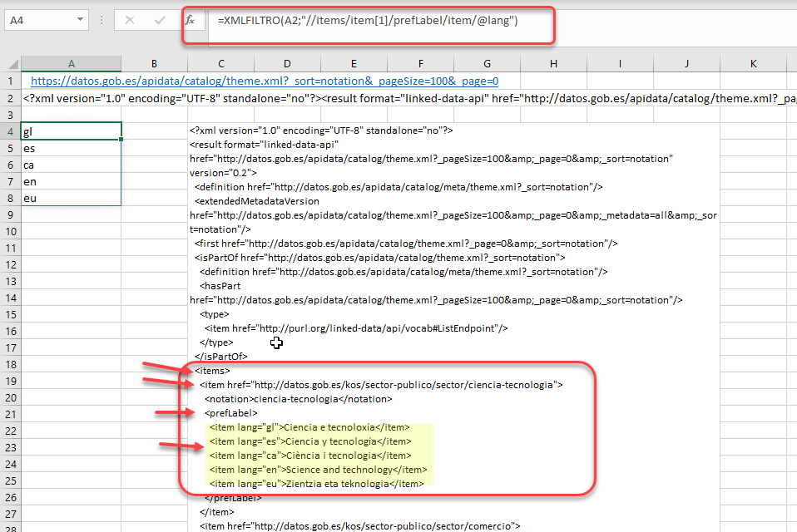The height and width of the screenshot is (532, 797).
Task: Click the formula bar options dots handle
Action: pyautogui.click(x=101, y=20)
